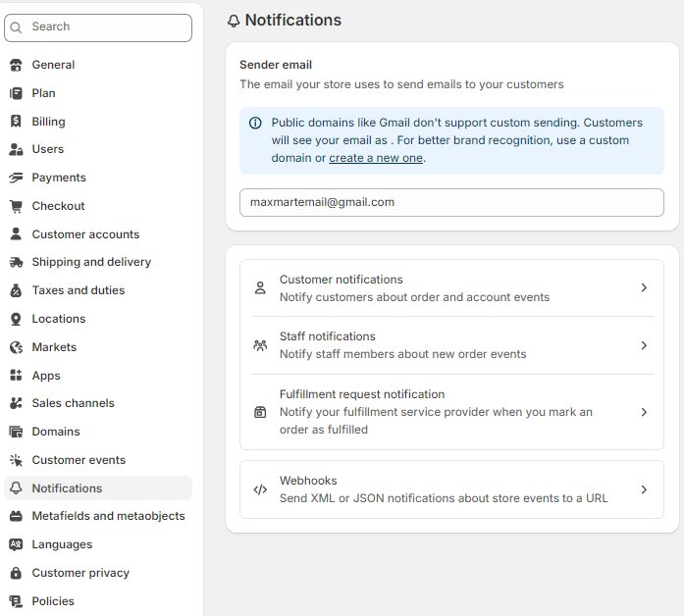Screen dimensions: 684x616
Task: Go to Domains settings page
Action: click(56, 432)
